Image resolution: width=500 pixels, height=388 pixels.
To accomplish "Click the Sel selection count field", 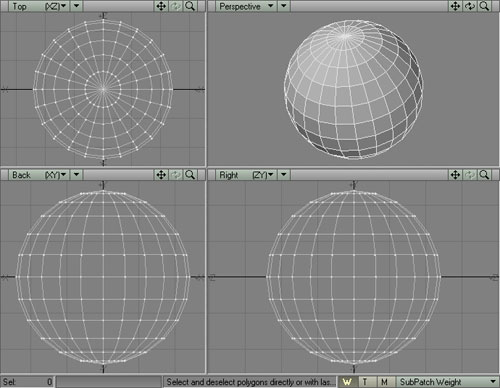I will [x=27, y=382].
